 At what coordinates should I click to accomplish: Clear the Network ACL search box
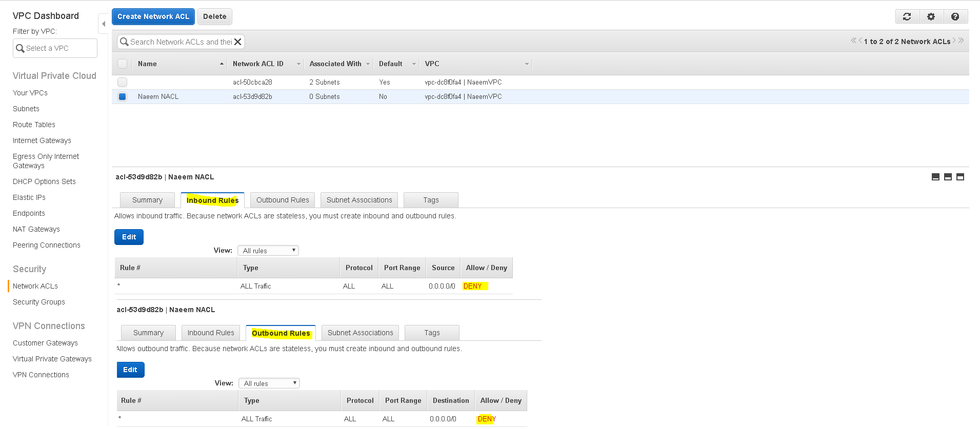coord(238,42)
